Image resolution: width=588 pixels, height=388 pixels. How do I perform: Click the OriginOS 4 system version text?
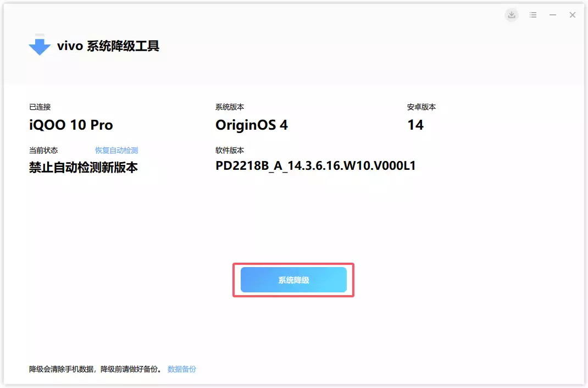pyautogui.click(x=252, y=125)
